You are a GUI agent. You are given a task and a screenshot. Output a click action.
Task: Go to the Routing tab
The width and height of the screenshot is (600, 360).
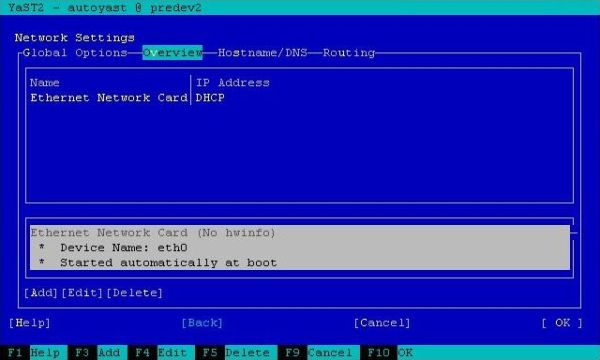click(x=349, y=53)
